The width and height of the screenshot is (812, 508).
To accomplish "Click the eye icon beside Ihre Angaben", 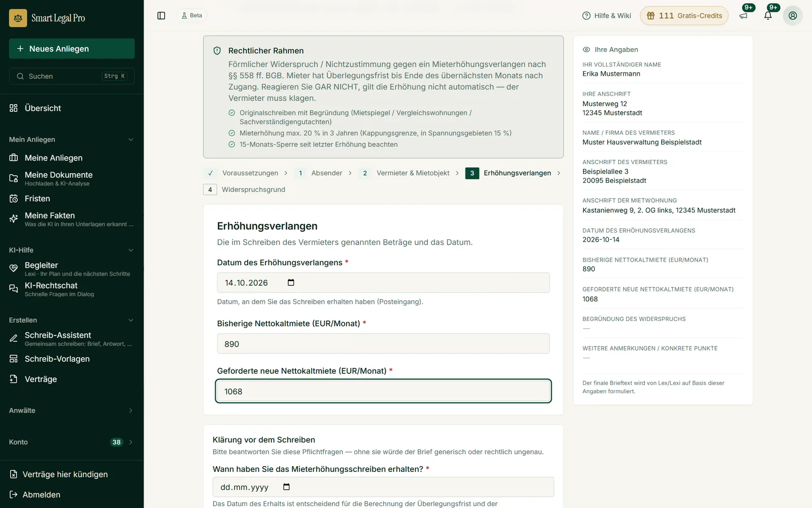I will [x=586, y=50].
